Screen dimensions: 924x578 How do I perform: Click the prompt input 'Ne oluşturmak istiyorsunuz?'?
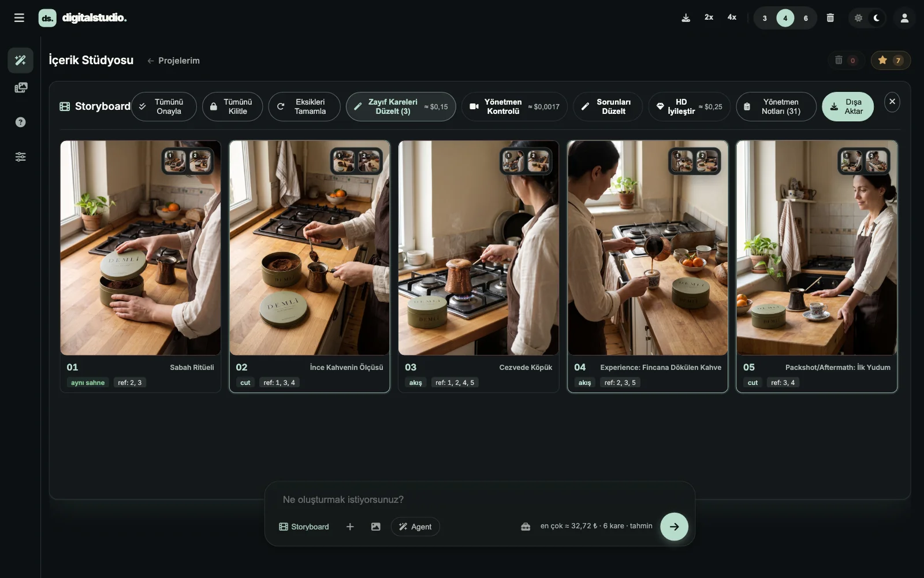[479, 499]
